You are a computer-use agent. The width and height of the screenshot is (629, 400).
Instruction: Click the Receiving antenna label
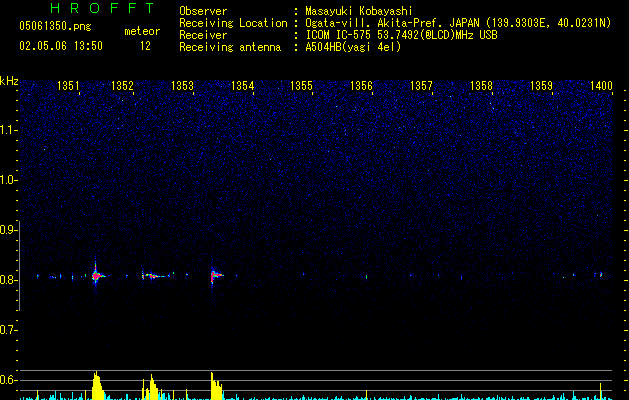(230, 47)
